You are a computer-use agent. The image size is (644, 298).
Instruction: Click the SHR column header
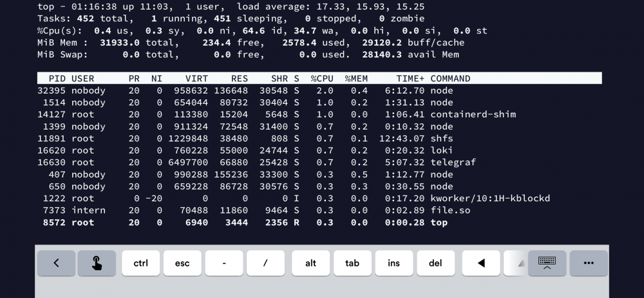[x=279, y=79]
